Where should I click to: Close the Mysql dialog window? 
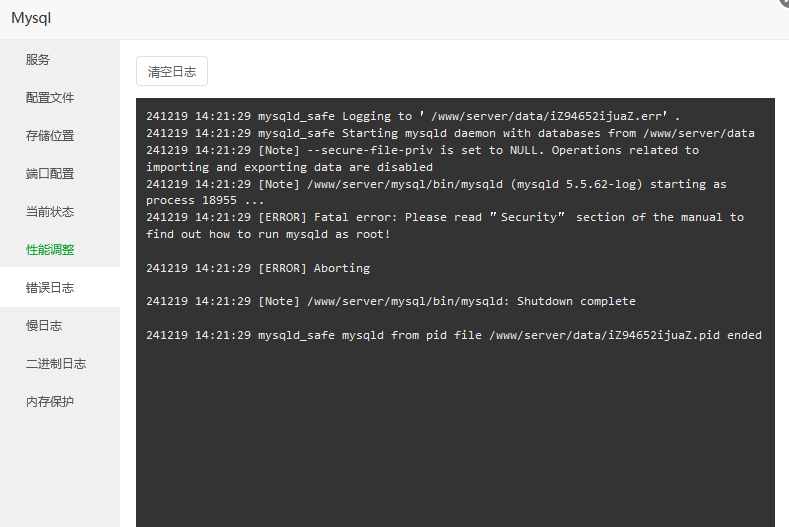pyautogui.click(x=785, y=2)
